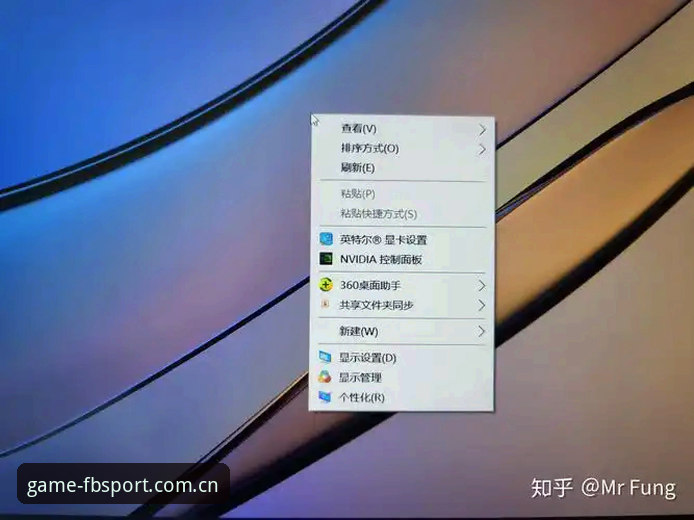Expand the 排序方式(O) submenu arrow

coord(482,150)
